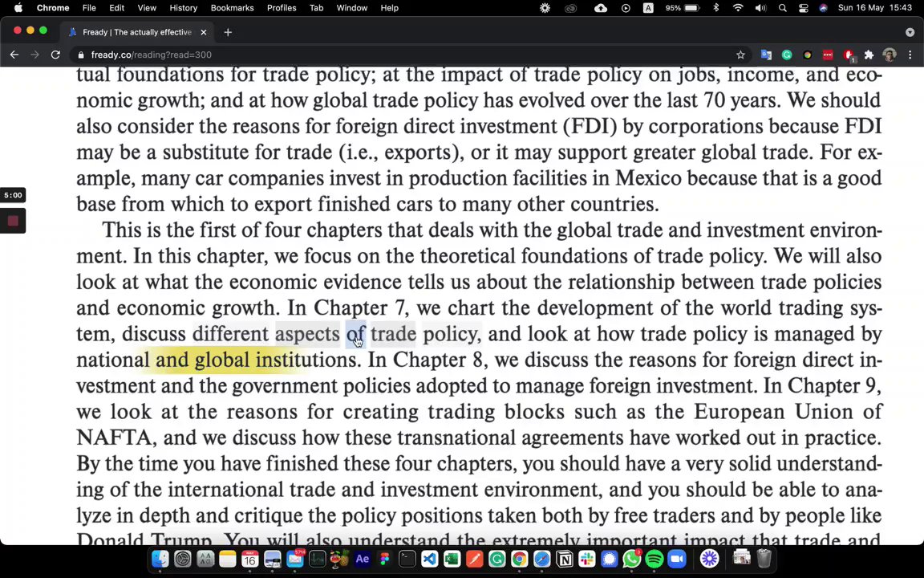The height and width of the screenshot is (578, 924).
Task: Open the input source A icon
Action: [x=648, y=8]
